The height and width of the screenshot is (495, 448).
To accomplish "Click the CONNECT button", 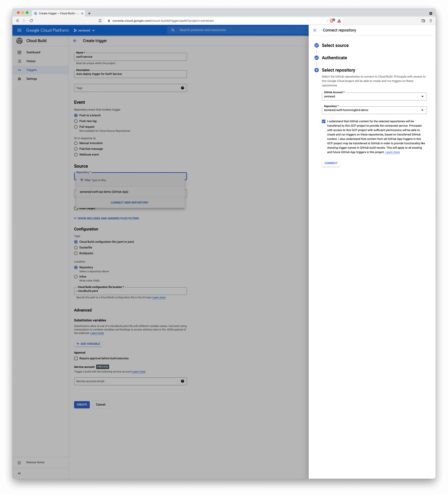I will coord(331,163).
